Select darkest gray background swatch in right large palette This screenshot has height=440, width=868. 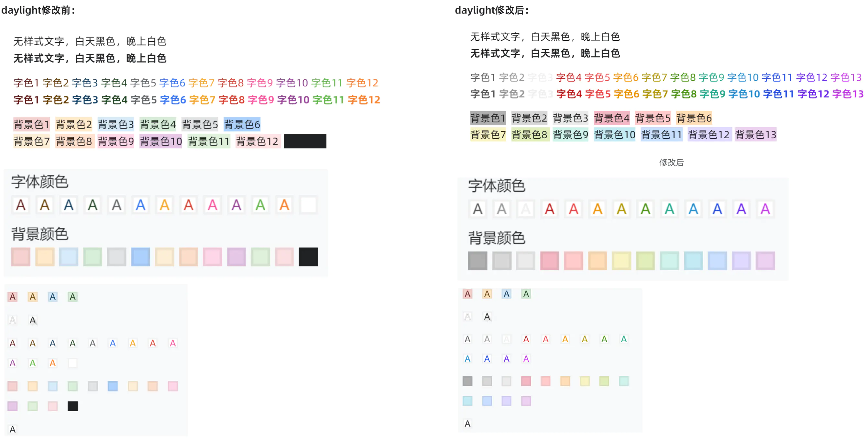(478, 261)
